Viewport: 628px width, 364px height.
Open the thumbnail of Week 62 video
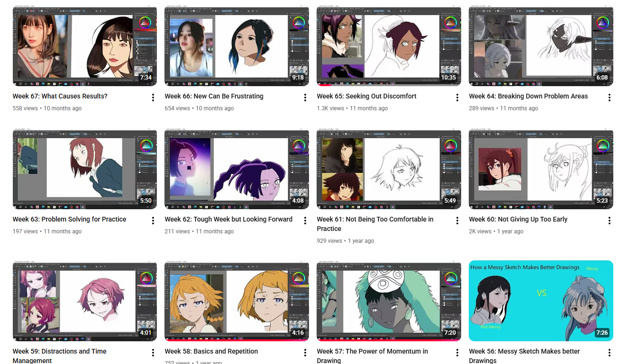(x=237, y=169)
